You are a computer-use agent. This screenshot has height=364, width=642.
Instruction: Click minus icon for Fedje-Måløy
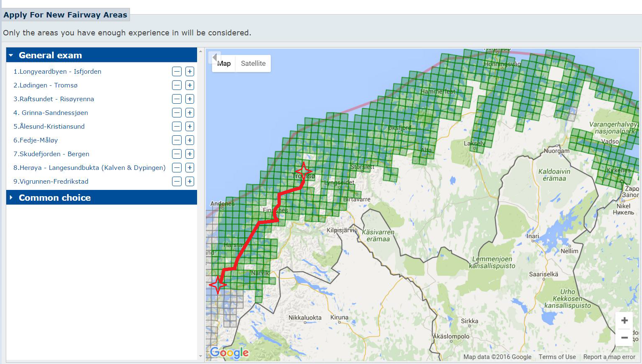[x=177, y=140]
